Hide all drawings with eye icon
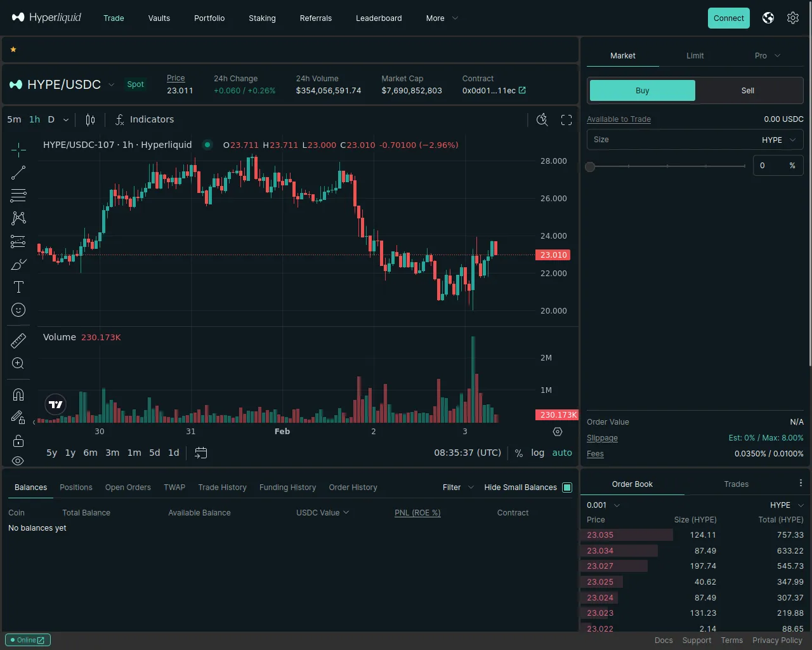Viewport: 812px width, 650px height. coord(18,460)
